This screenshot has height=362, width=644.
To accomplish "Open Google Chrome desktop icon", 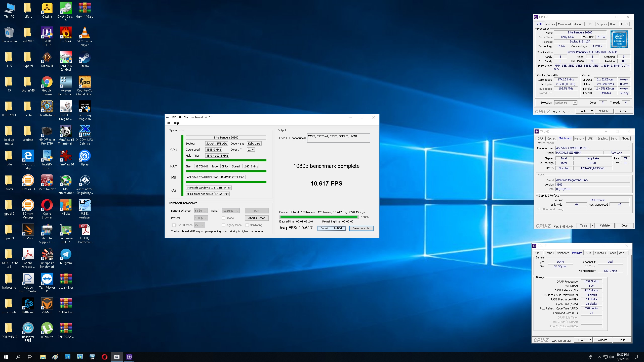I will tap(47, 86).
